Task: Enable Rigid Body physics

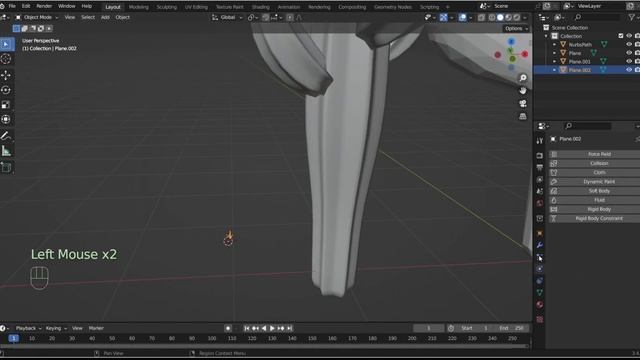Action: pos(595,209)
